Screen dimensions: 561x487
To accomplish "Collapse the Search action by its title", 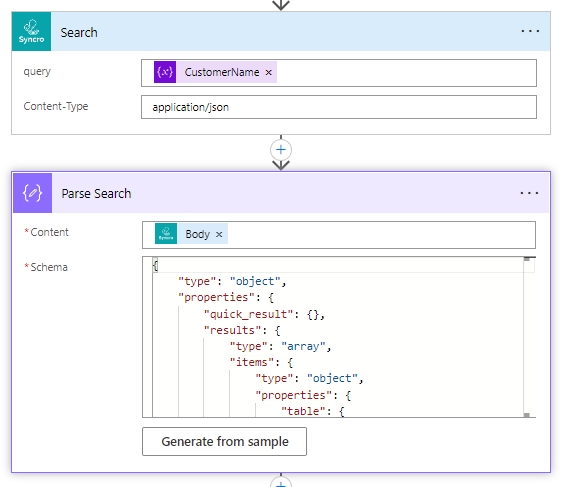I will pyautogui.click(x=79, y=33).
